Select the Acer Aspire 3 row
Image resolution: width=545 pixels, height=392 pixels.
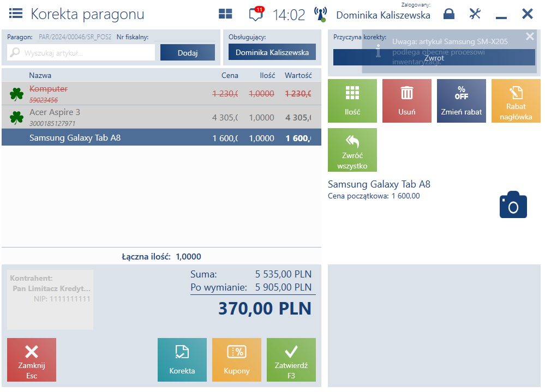(161, 117)
